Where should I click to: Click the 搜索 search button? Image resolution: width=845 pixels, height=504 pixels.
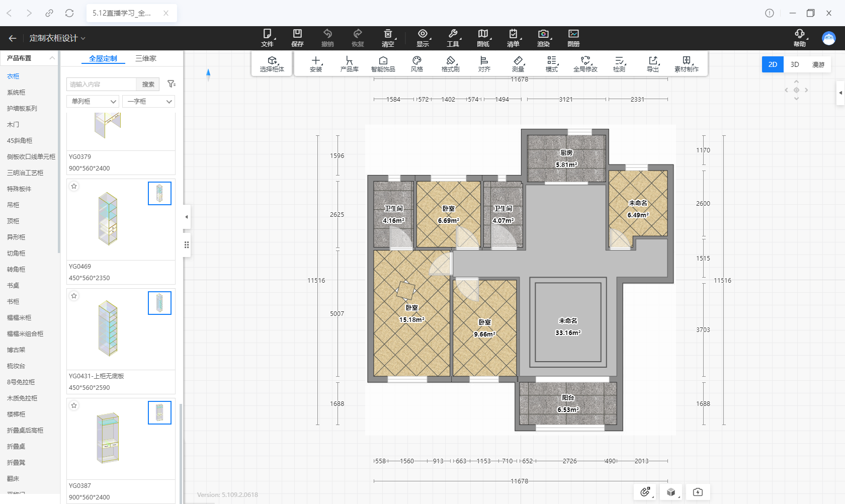[x=148, y=85]
